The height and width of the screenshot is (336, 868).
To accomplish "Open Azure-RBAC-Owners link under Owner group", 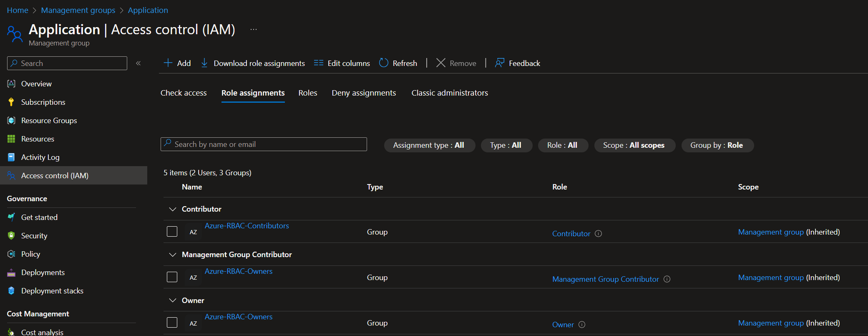I will (x=238, y=317).
